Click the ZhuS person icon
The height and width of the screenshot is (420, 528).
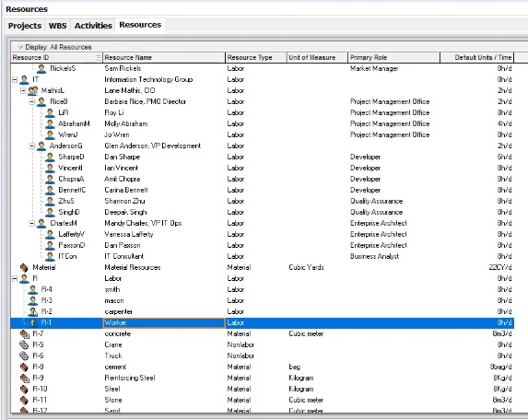pyautogui.click(x=50, y=201)
